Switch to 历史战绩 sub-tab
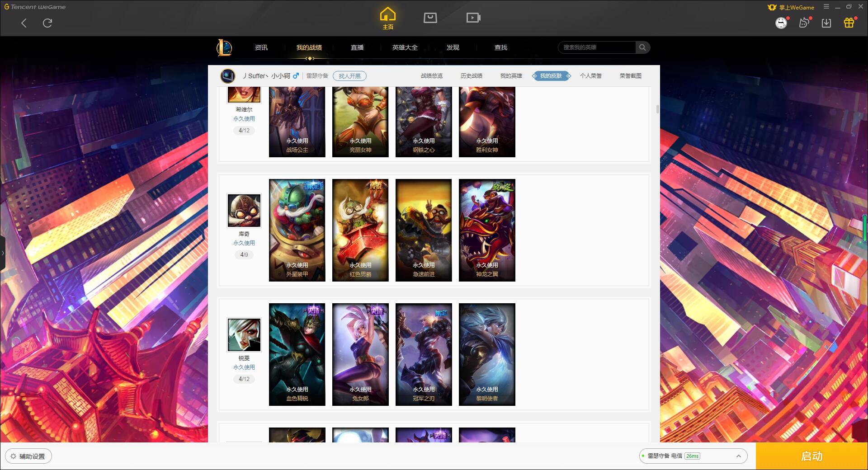 [472, 76]
